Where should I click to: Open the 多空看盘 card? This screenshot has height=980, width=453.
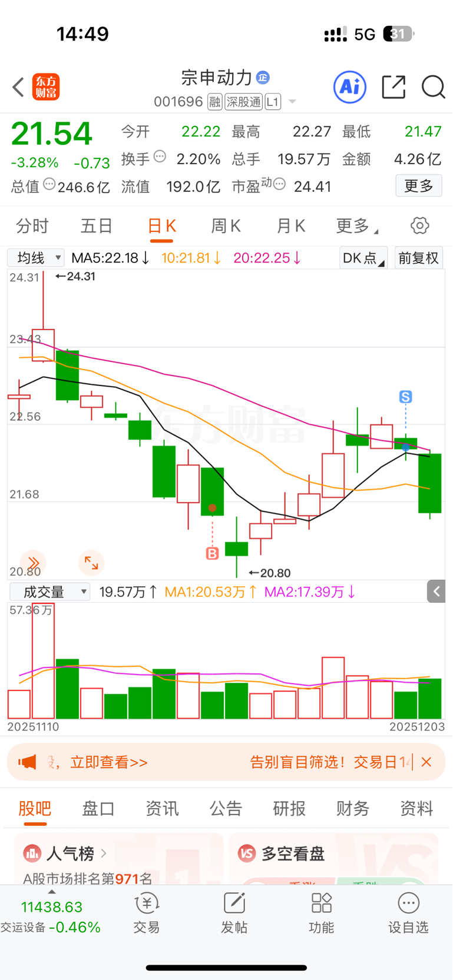pos(333,859)
